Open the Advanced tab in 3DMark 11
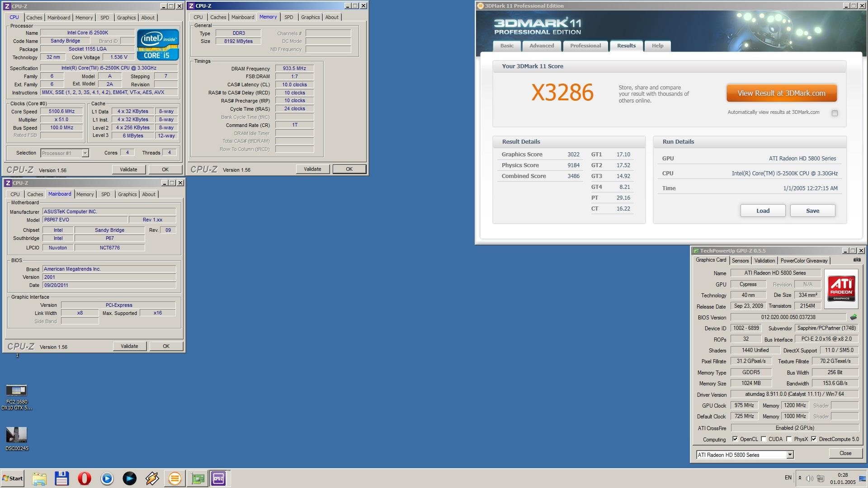 click(x=542, y=46)
